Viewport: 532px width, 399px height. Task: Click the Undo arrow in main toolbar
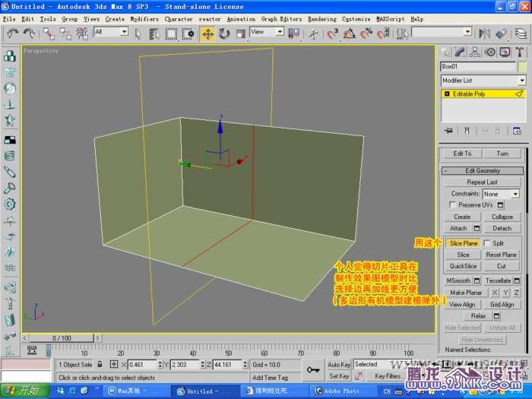pos(13,33)
